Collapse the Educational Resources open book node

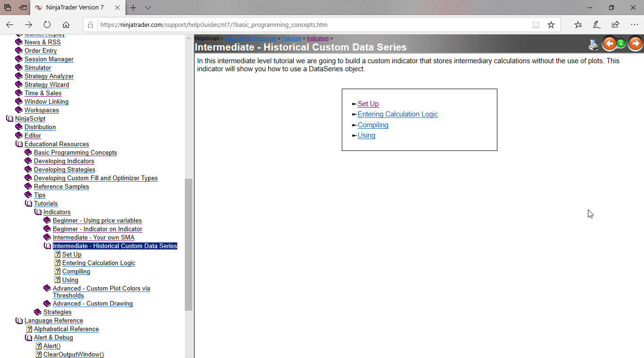tap(19, 144)
